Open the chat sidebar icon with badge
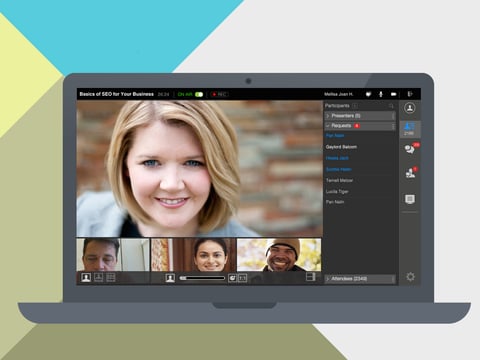 pos(410,148)
